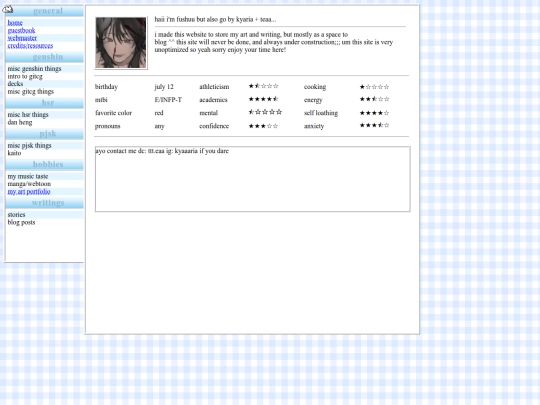
Task: Click the small animal icon above the sidebar
Action: 8,9
